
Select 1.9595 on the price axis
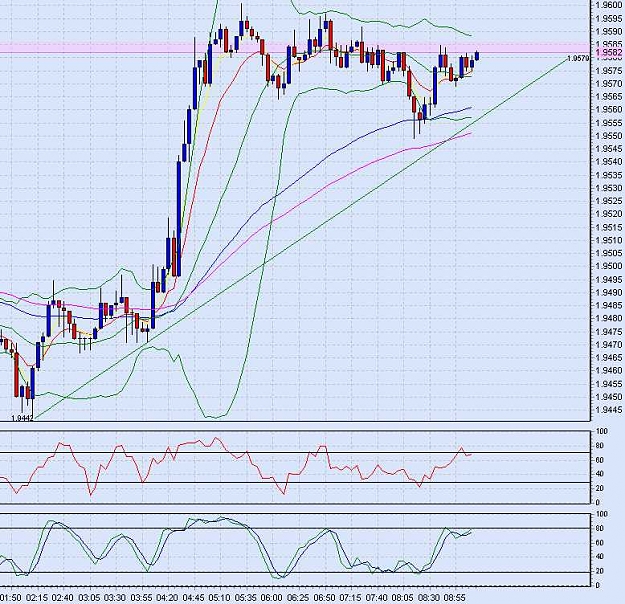click(x=608, y=18)
